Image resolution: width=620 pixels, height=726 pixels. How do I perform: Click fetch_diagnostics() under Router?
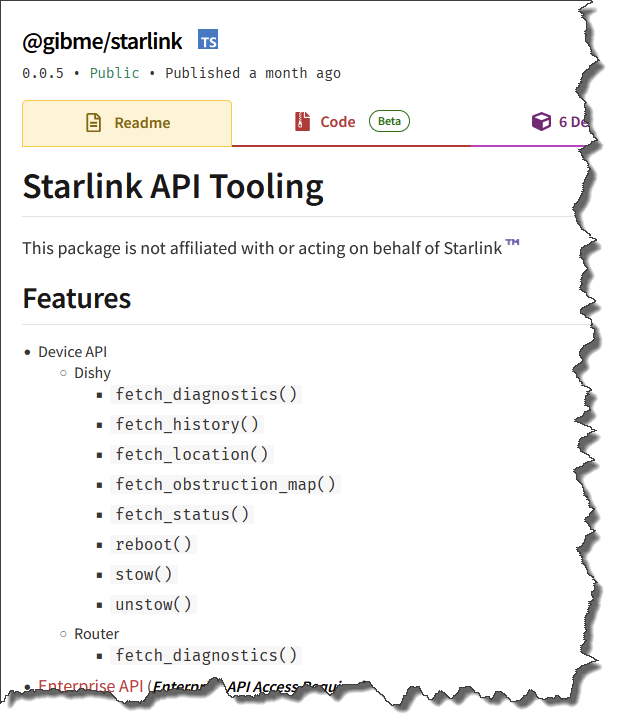[x=206, y=655]
